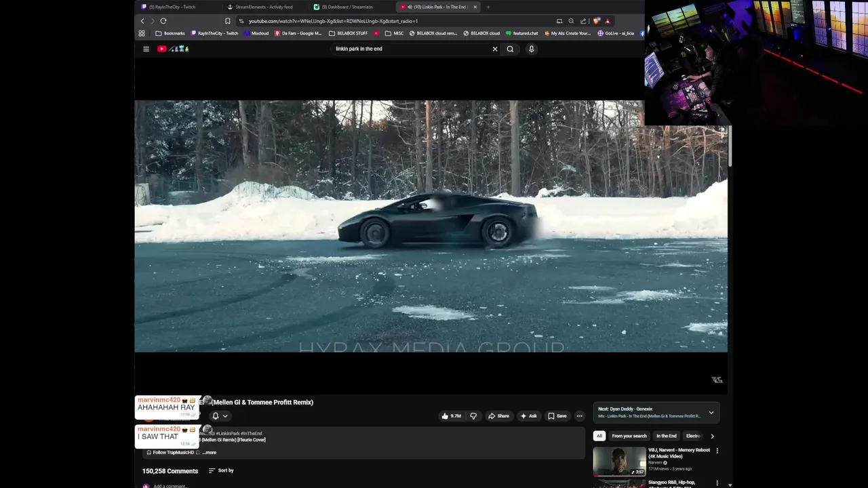
Task: Select the From your search chip
Action: pyautogui.click(x=629, y=436)
